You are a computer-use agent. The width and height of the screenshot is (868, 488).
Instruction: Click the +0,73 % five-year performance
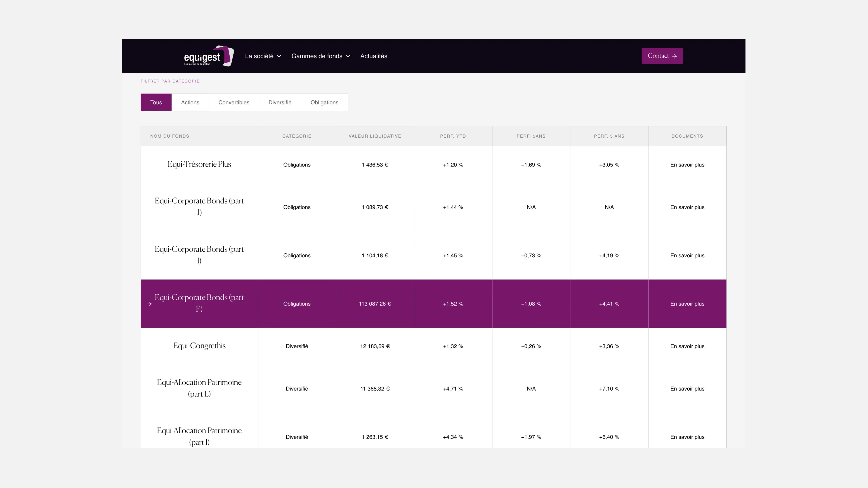coord(531,256)
